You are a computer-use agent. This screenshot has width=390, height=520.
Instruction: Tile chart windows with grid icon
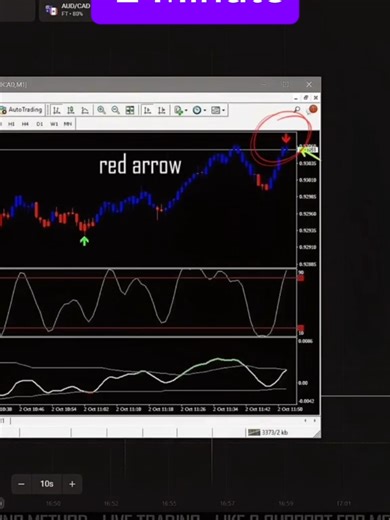pyautogui.click(x=130, y=110)
